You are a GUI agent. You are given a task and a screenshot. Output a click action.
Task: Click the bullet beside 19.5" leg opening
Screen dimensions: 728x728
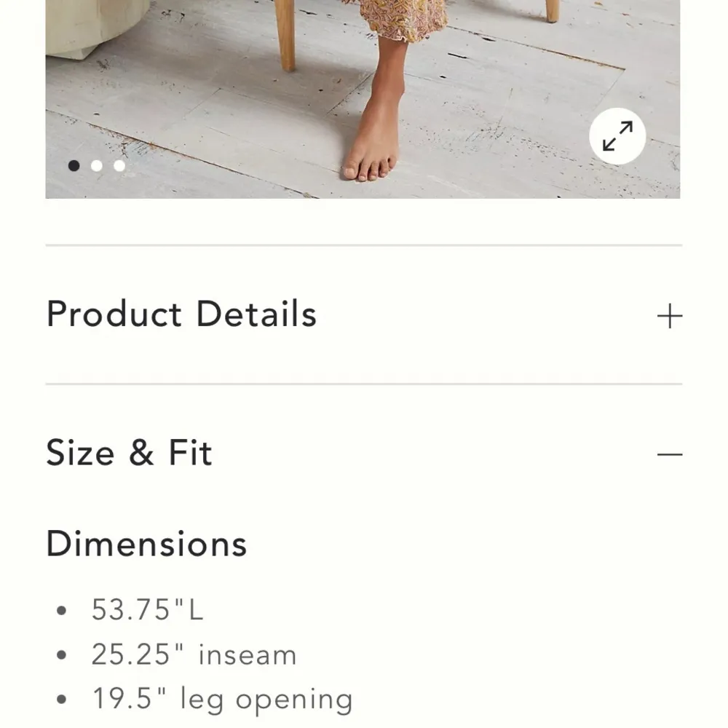62,700
